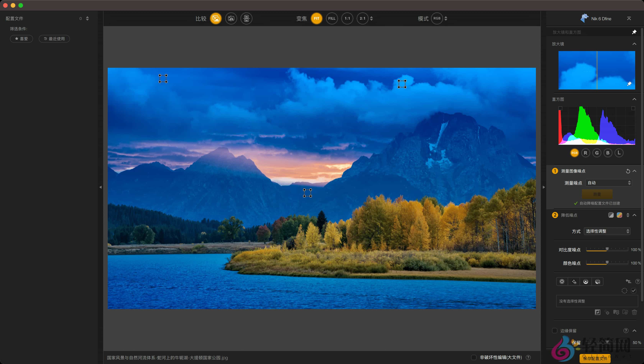Open the 测量噪点 自动 dropdown
The height and width of the screenshot is (364, 644).
click(609, 183)
